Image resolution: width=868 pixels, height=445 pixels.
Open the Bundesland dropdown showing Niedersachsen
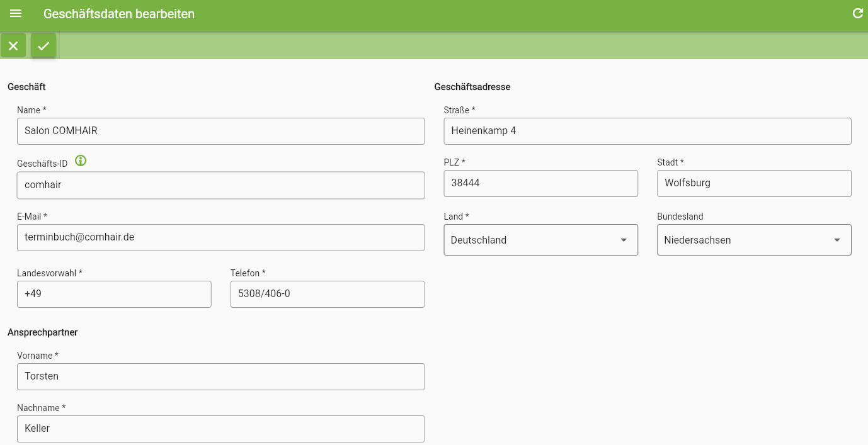click(x=754, y=240)
